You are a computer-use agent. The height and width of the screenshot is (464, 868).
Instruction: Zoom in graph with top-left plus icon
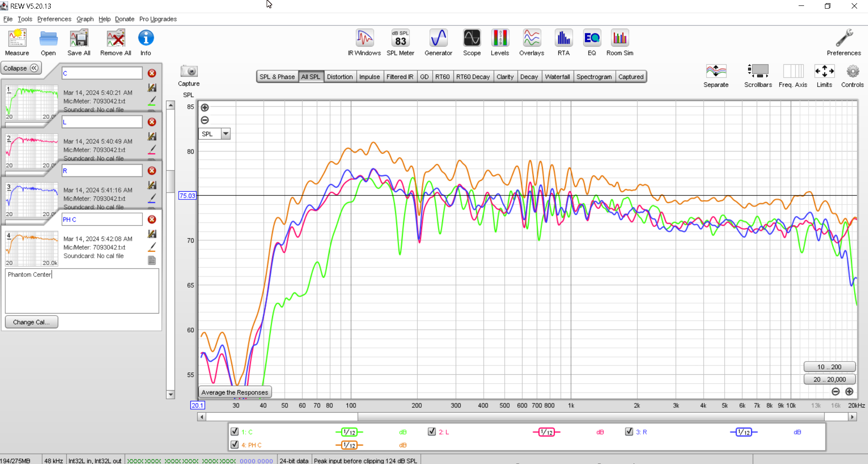click(205, 107)
